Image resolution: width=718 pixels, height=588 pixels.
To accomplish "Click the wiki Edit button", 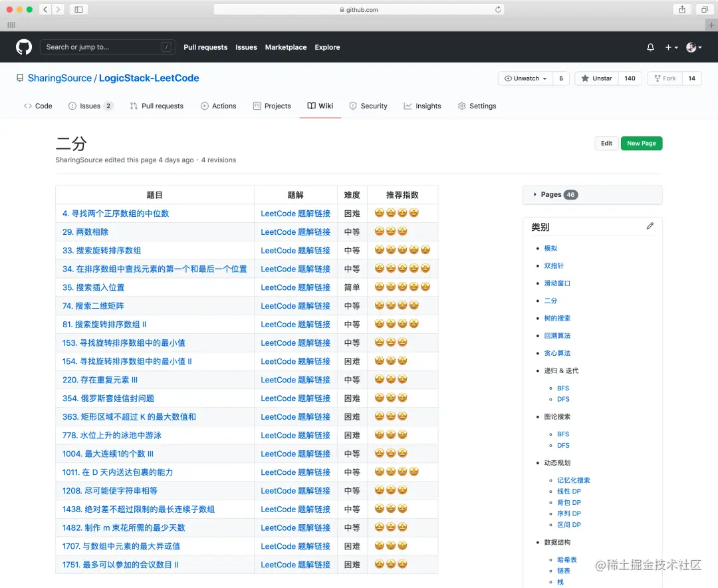I will click(x=606, y=143).
